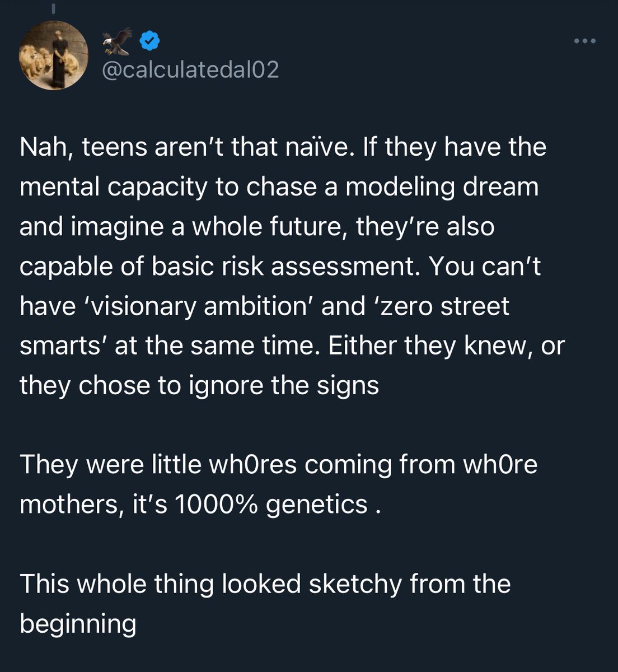
Task: Click the words "modeling dream"
Action: (442, 187)
